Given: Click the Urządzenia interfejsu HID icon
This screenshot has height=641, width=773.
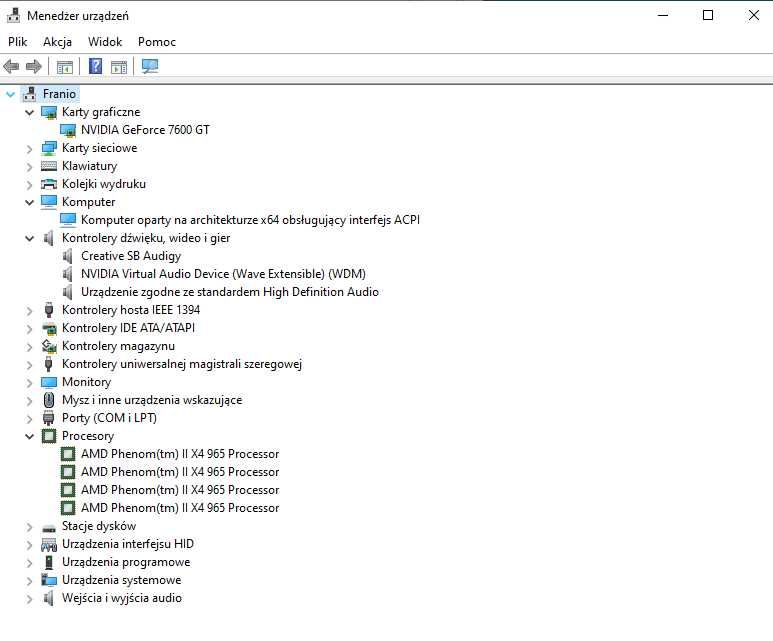Looking at the screenshot, I should point(49,544).
